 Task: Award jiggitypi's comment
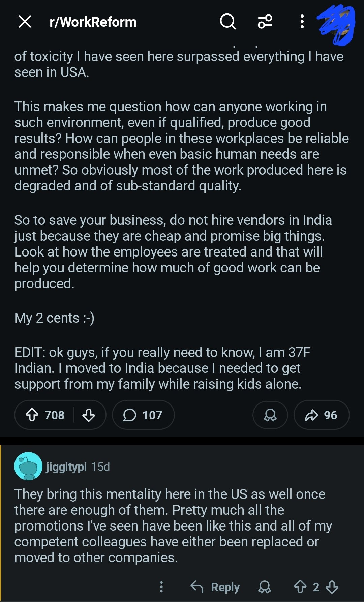click(x=265, y=587)
